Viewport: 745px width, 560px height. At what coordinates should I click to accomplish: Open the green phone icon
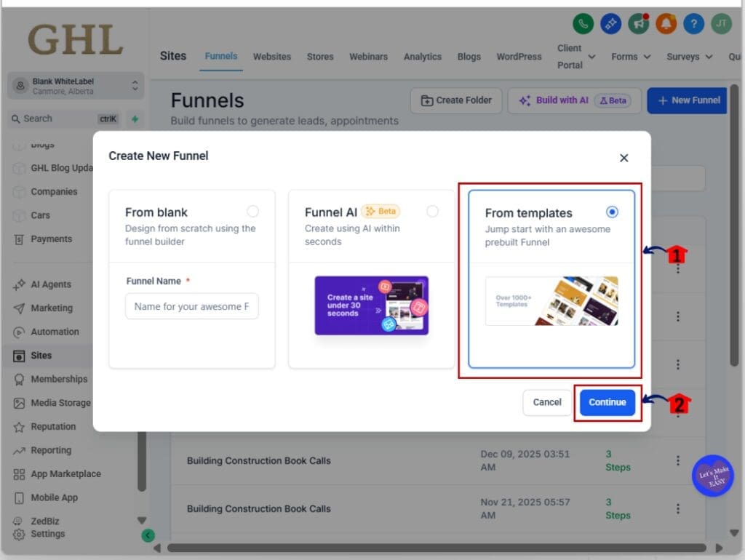coord(582,24)
